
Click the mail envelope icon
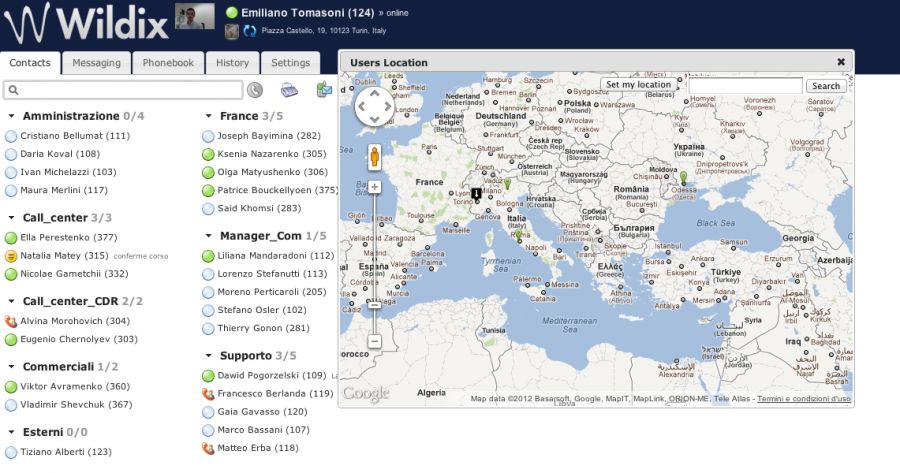pos(324,90)
